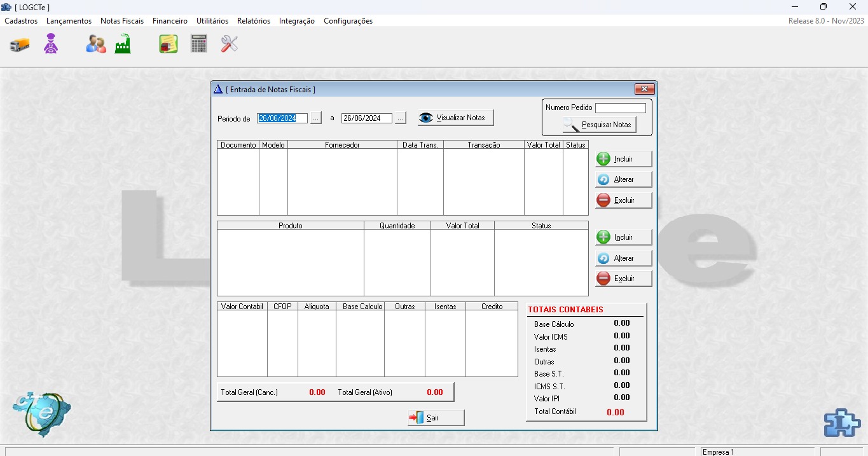Open the Relatórios menu

click(x=253, y=21)
